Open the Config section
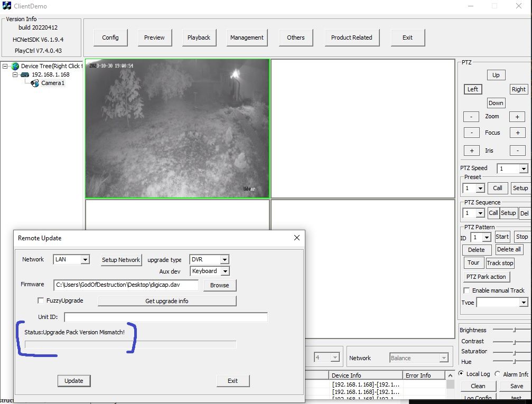This screenshot has height=404, width=532. tap(110, 37)
